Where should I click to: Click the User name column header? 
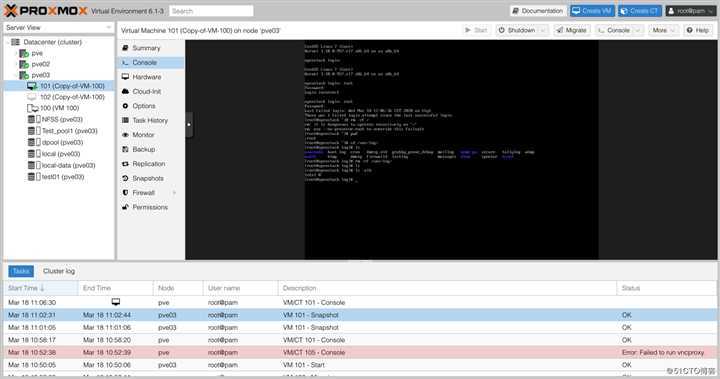[x=240, y=288]
